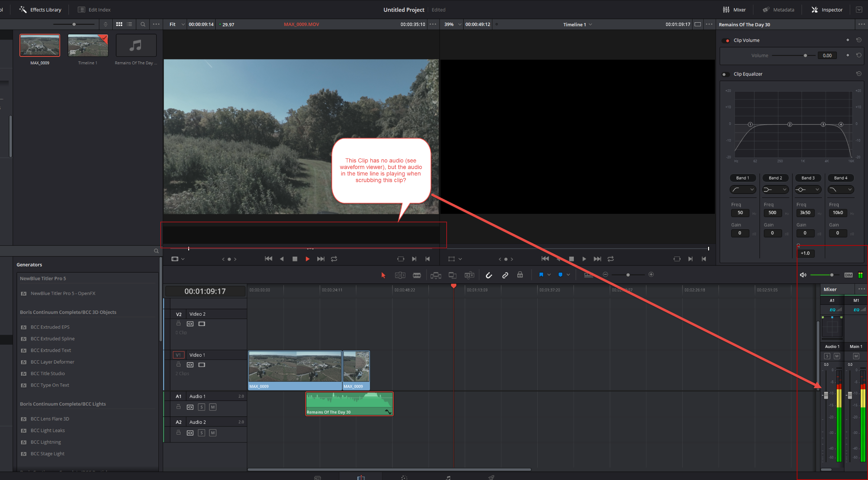Toggle the Position Lock icon
This screenshot has height=480, width=868.
coord(520,275)
